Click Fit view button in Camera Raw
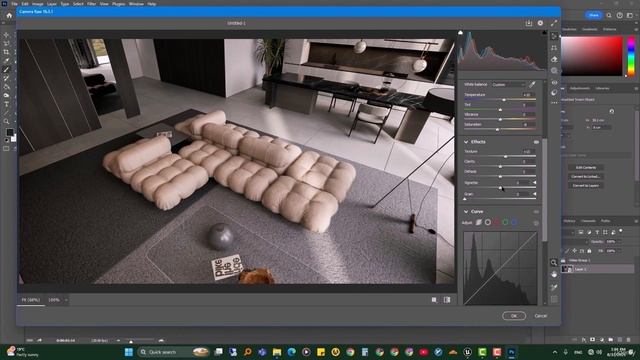The image size is (640, 360). [x=31, y=300]
